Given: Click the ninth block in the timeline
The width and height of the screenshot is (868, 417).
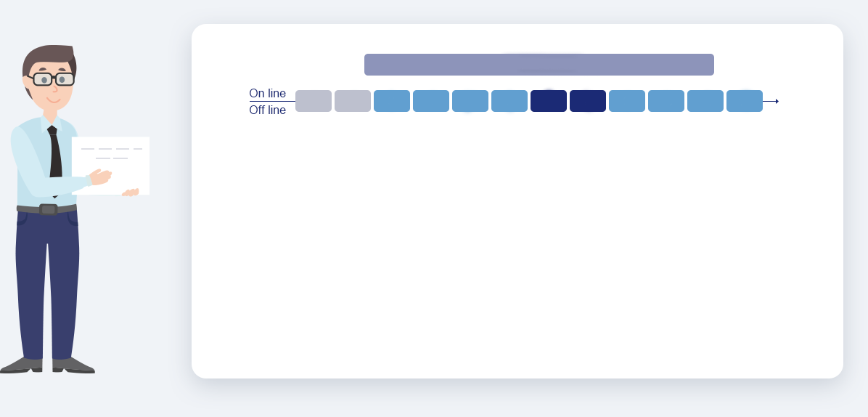Looking at the screenshot, I should click(x=627, y=101).
